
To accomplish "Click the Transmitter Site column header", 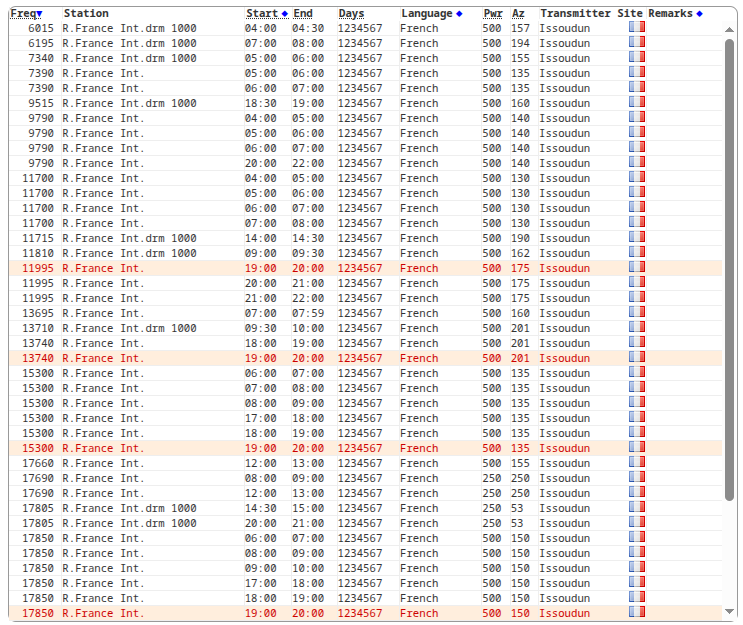I will click(x=591, y=13).
